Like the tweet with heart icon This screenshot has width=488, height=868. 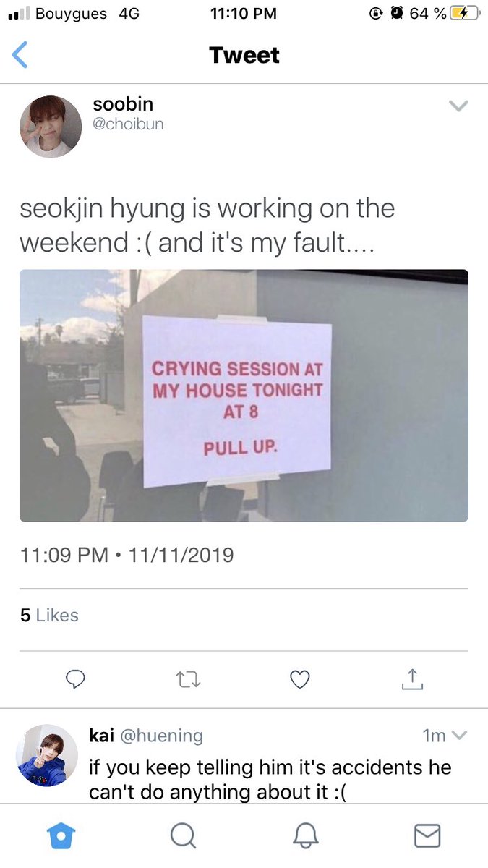coord(299,678)
